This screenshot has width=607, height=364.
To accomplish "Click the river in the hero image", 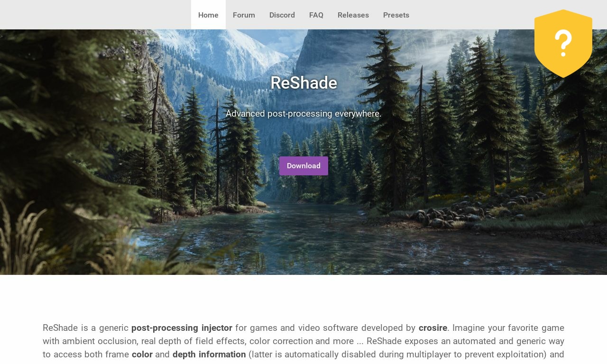I will (303, 227).
